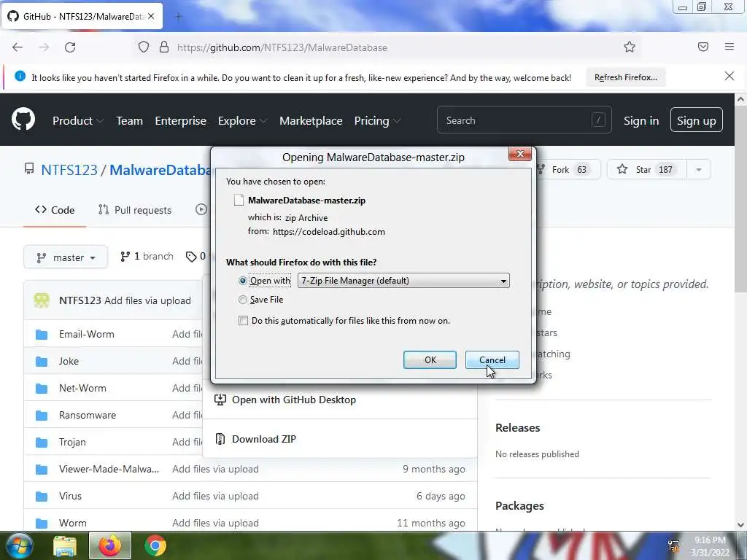Click the Firefox taskbar icon
The width and height of the screenshot is (747, 560).
point(110,545)
